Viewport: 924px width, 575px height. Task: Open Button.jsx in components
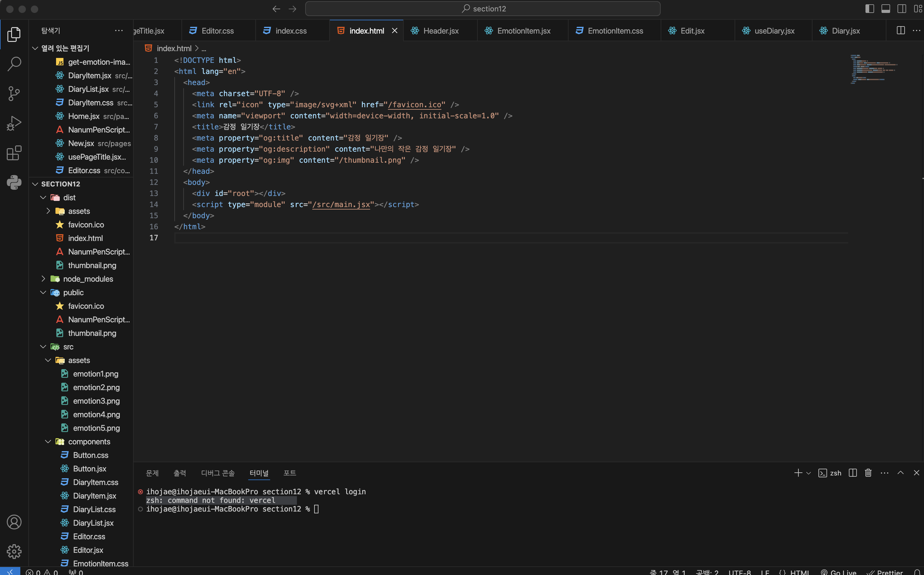(x=81, y=468)
